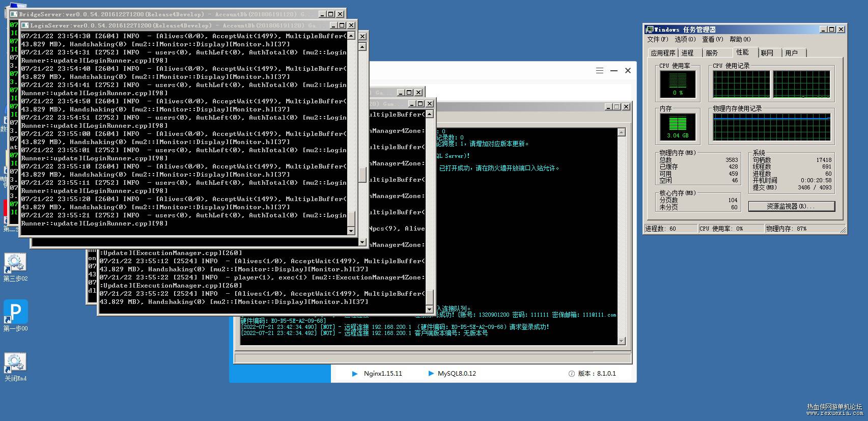Select the 性能 tab

[x=743, y=52]
